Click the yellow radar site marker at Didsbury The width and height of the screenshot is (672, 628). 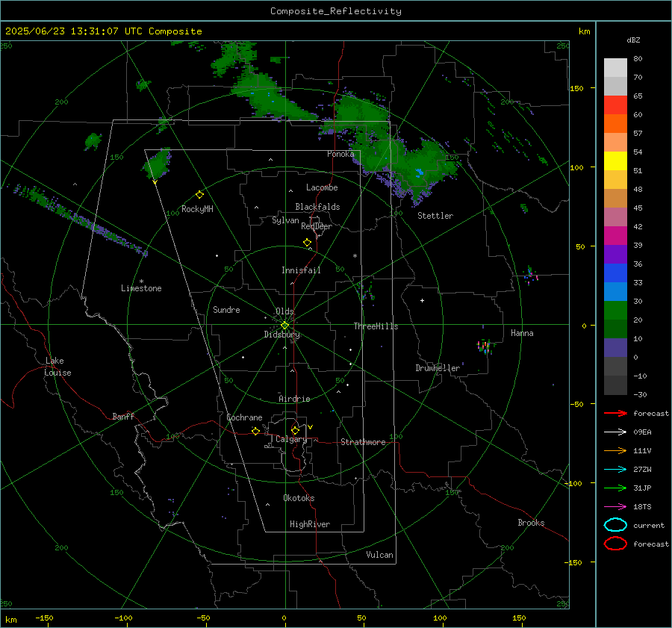[284, 326]
